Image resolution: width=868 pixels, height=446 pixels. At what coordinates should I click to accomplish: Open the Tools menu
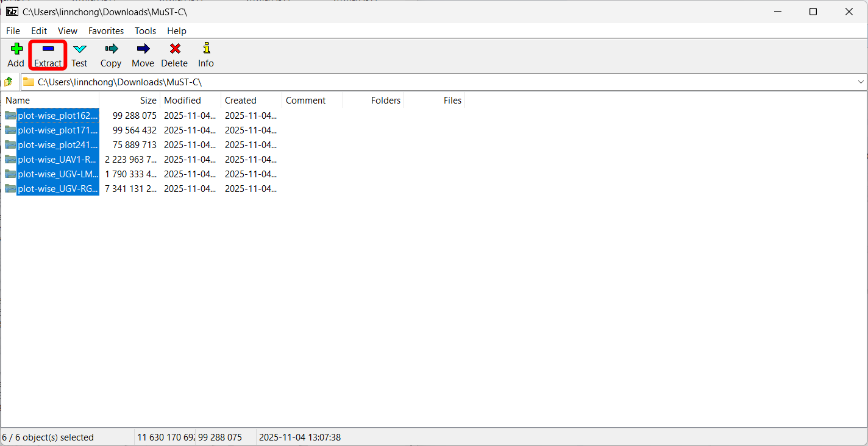[145, 31]
